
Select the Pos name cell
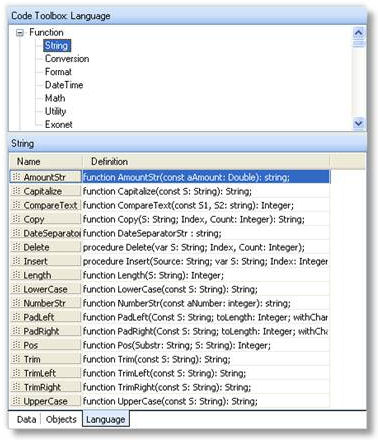[x=46, y=345]
